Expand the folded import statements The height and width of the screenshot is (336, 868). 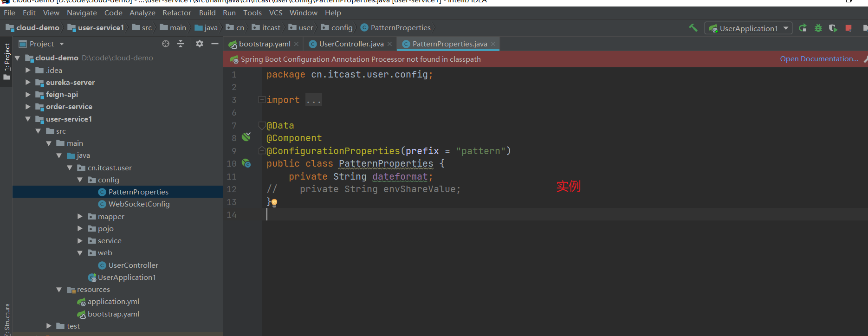[x=262, y=99]
